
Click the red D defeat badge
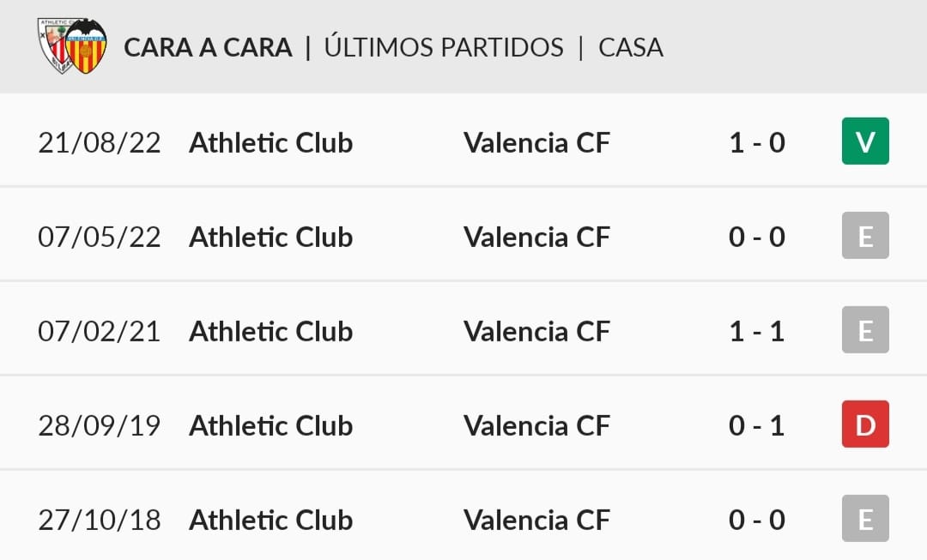tap(865, 425)
